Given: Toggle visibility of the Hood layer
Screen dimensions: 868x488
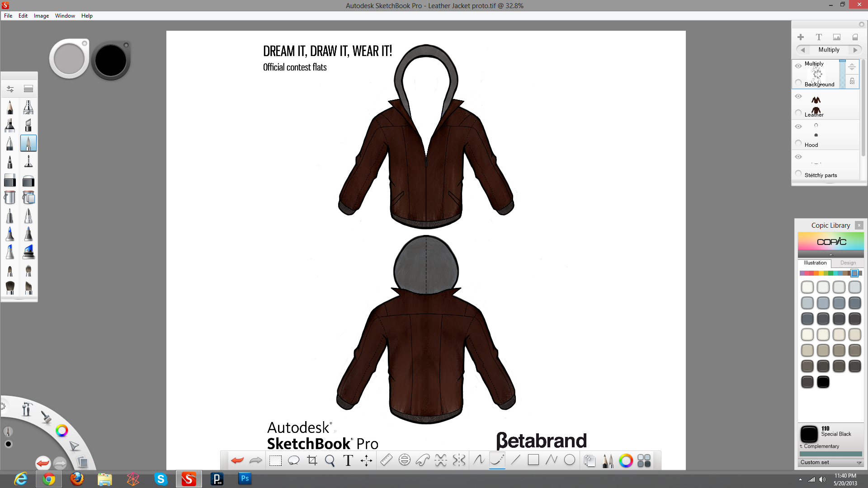Looking at the screenshot, I should point(798,127).
